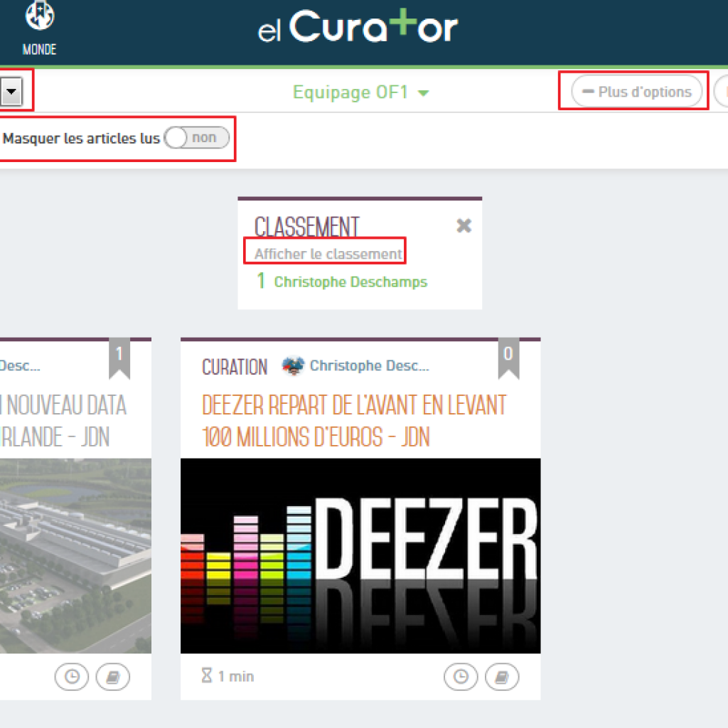
Task: Click the hourglass reading-time icon
Action: [x=207, y=675]
